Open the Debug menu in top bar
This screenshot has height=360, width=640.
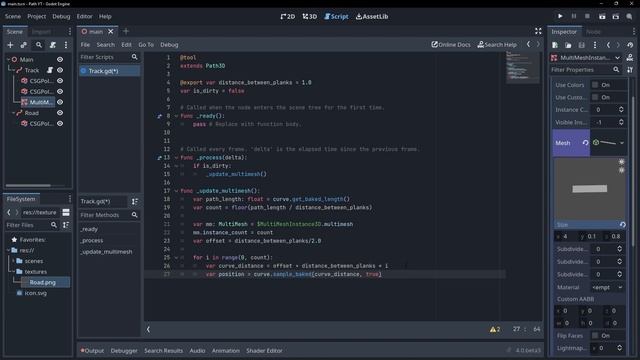pos(61,16)
